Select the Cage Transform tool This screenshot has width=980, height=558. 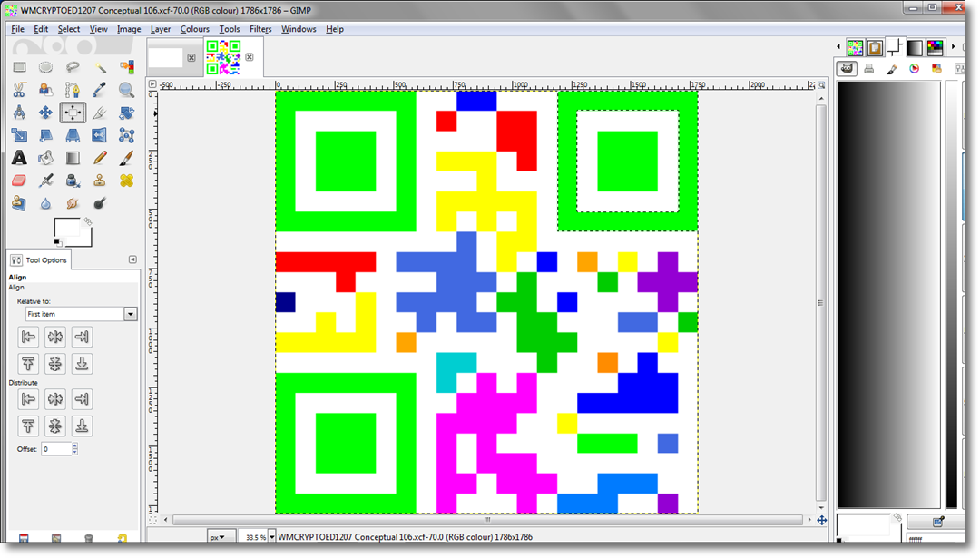127,135
